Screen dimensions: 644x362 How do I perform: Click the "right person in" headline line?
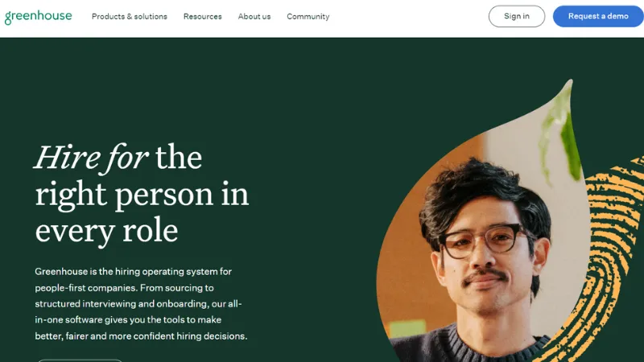click(142, 195)
